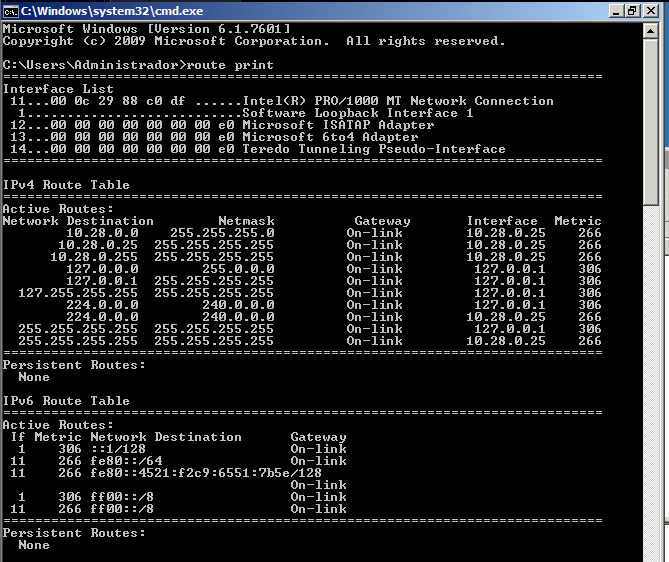
Task: Close the cmd.exe window
Action: [651, 11]
